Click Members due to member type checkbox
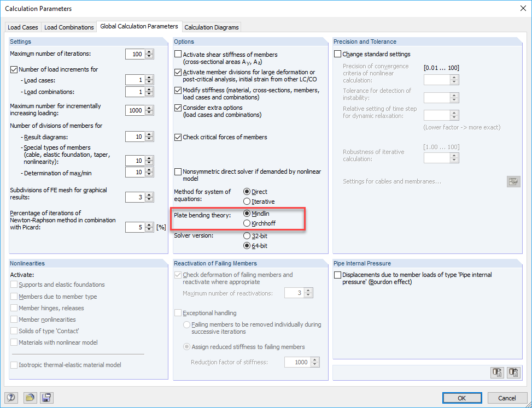This screenshot has height=408, width=532. 14,297
